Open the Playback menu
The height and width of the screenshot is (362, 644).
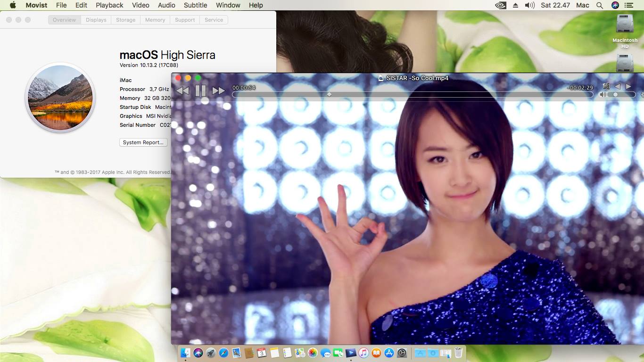click(109, 5)
